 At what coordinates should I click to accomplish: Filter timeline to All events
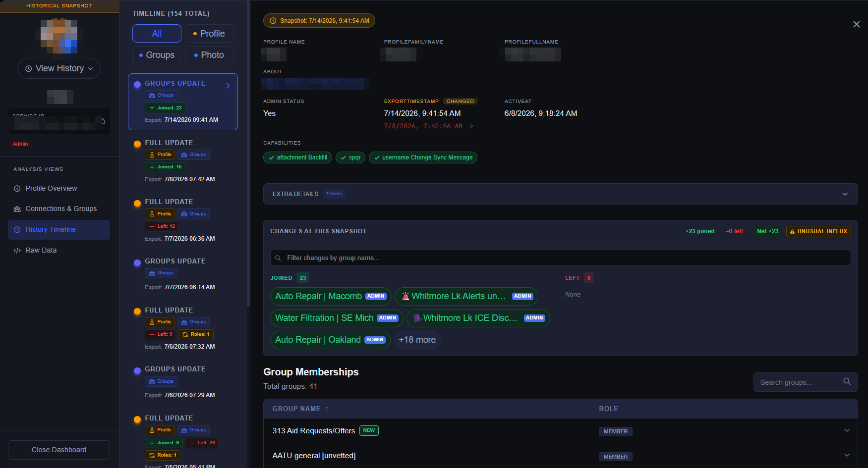(157, 34)
